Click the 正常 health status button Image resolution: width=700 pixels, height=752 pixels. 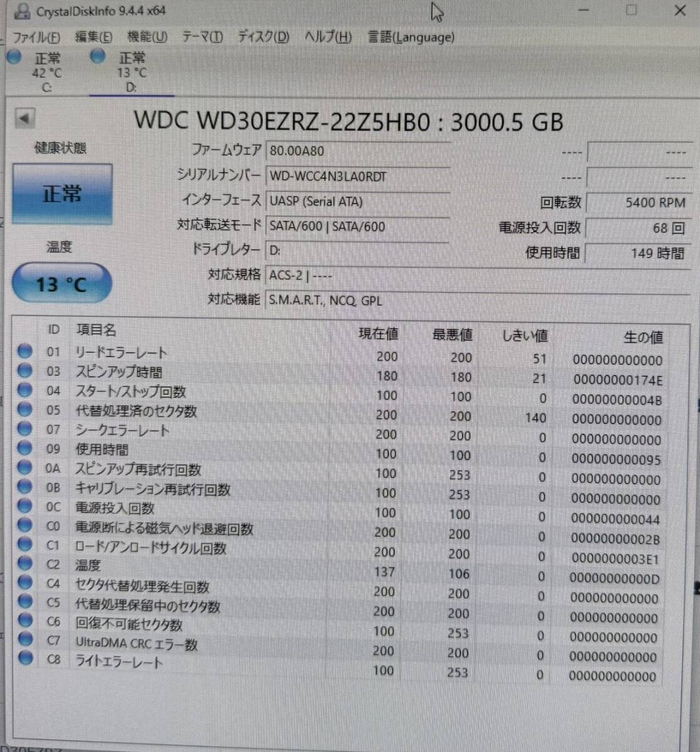pyautogui.click(x=62, y=194)
